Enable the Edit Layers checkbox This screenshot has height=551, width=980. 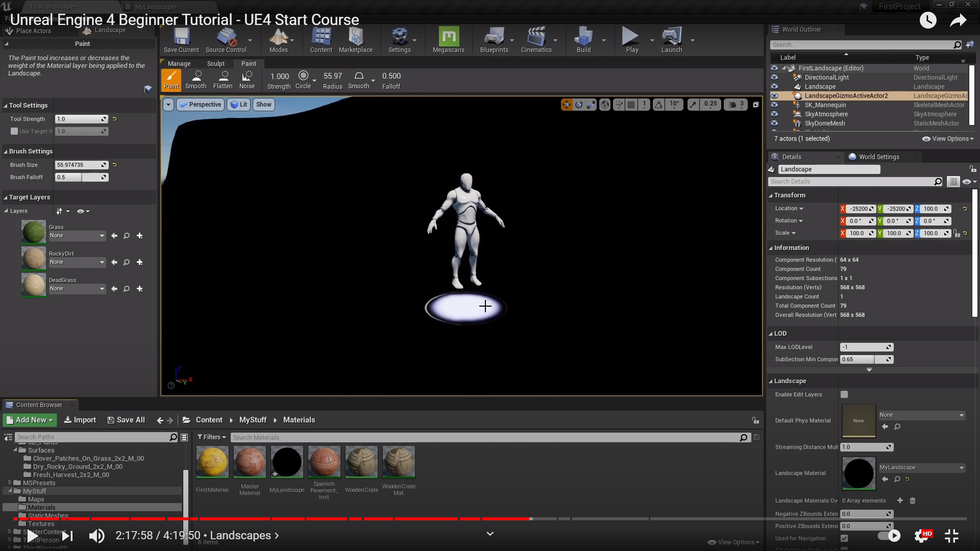844,394
